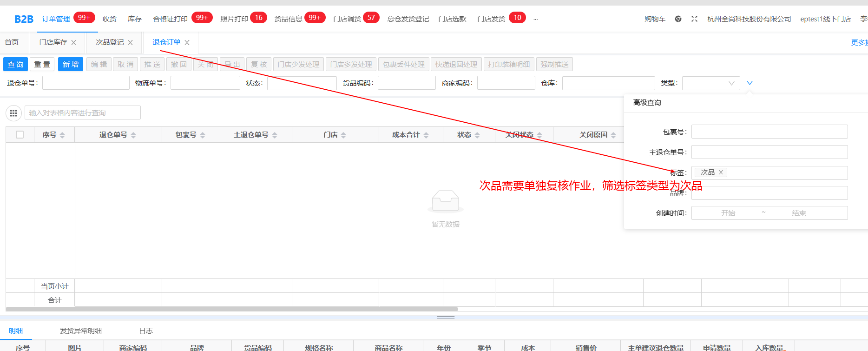The width and height of the screenshot is (868, 351).
Task: Remove the 次品 tag from filter
Action: click(721, 172)
